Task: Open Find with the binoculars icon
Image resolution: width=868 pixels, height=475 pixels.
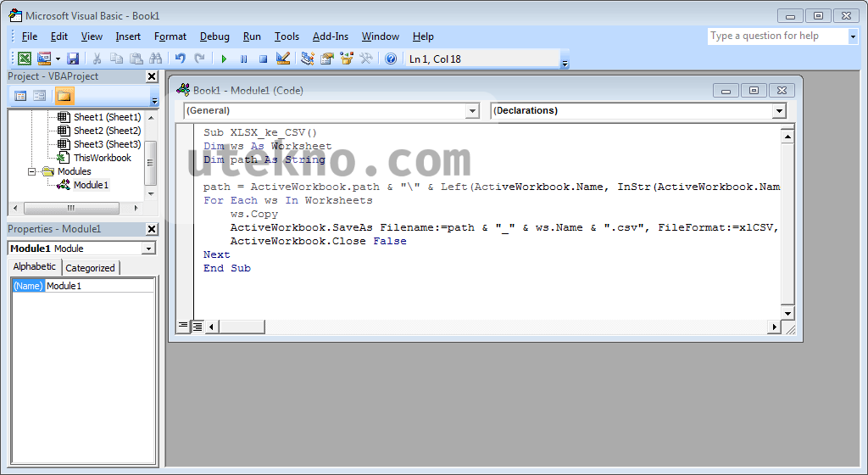Action: (156, 59)
